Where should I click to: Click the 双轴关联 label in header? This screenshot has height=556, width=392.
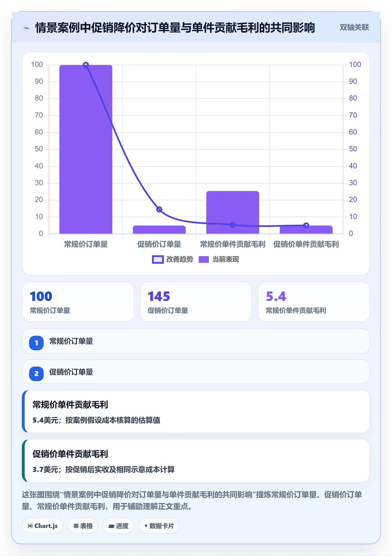point(354,27)
